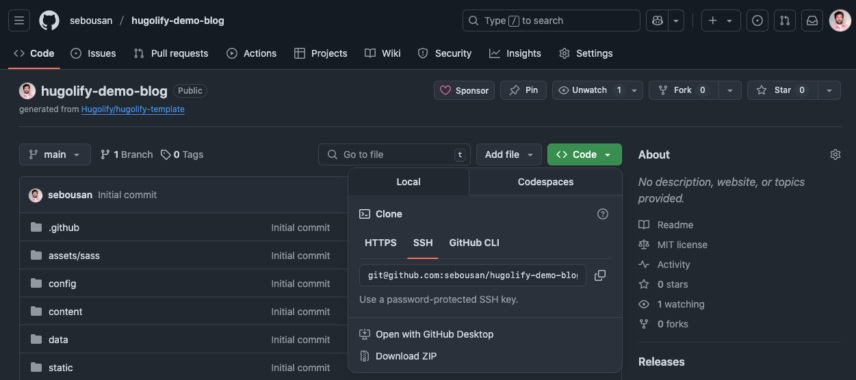Select the GitHub CLI clone option
The height and width of the screenshot is (380, 856).
click(474, 243)
